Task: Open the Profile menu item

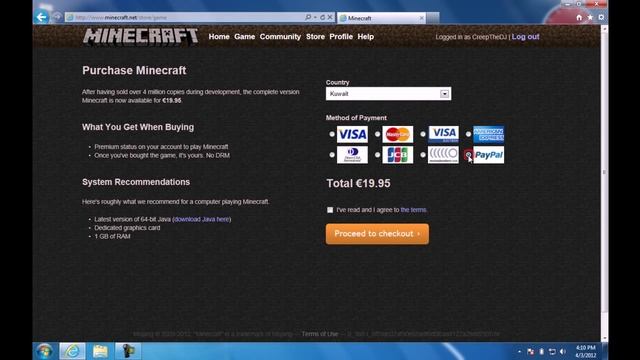Action: [x=341, y=37]
